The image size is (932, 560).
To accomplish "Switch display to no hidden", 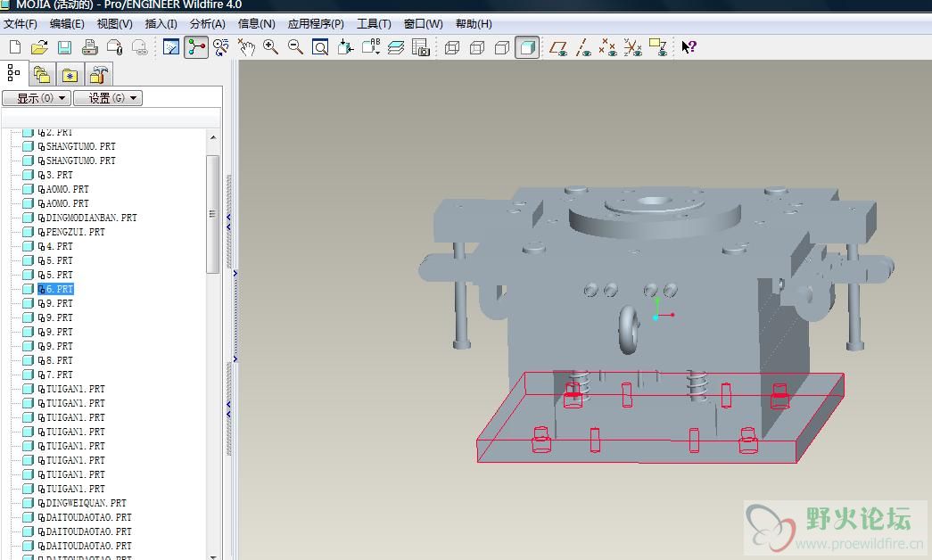I will click(502, 47).
